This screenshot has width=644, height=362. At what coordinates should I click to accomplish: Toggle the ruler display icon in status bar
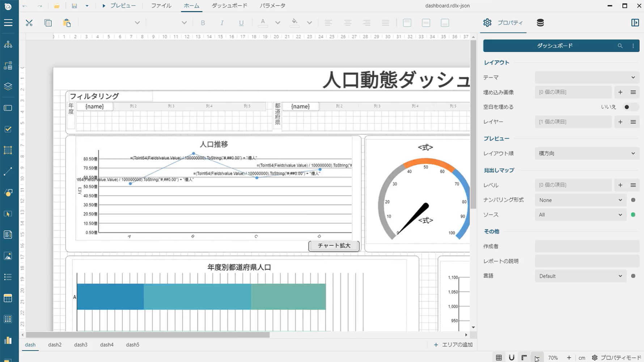[524, 358]
